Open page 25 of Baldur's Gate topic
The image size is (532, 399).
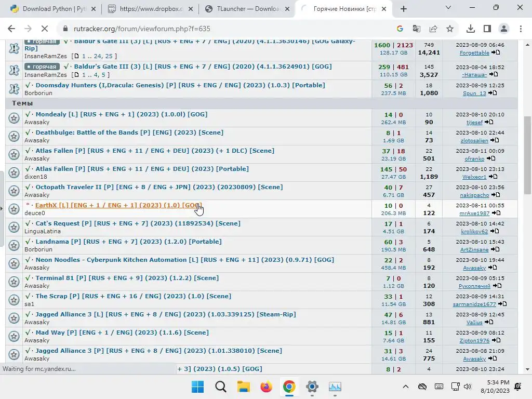click(109, 56)
